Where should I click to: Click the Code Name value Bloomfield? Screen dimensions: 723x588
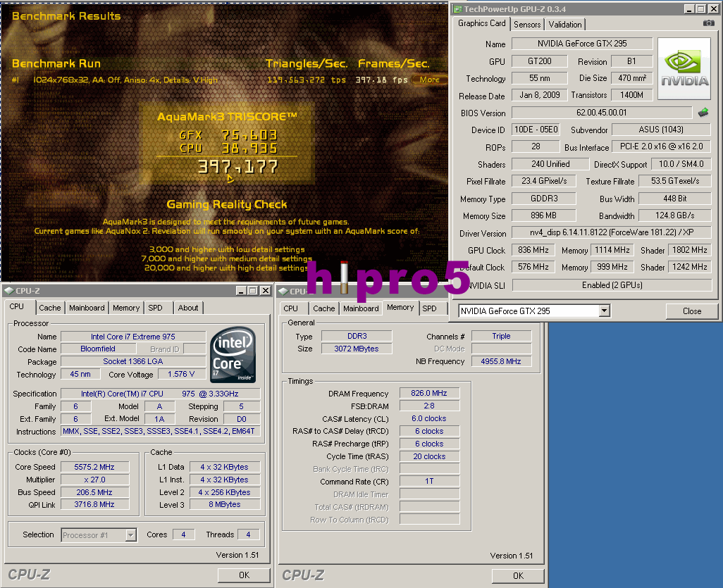click(x=98, y=349)
